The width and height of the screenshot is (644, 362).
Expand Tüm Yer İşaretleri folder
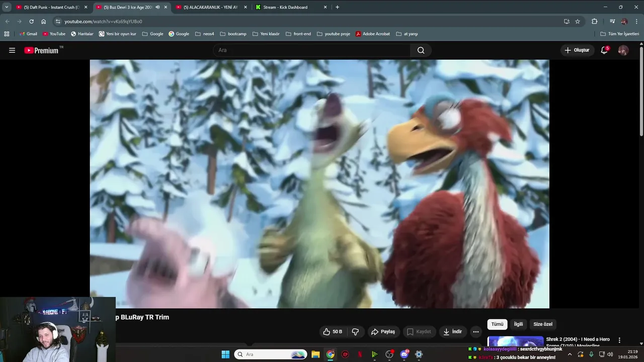619,34
